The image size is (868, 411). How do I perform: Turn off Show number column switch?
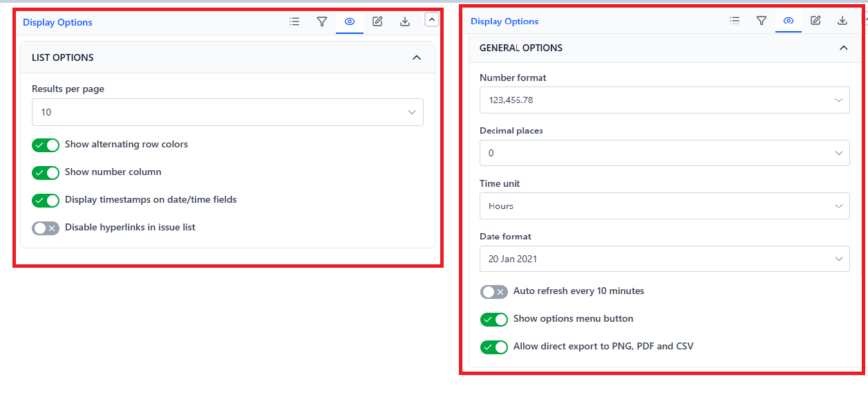point(46,172)
